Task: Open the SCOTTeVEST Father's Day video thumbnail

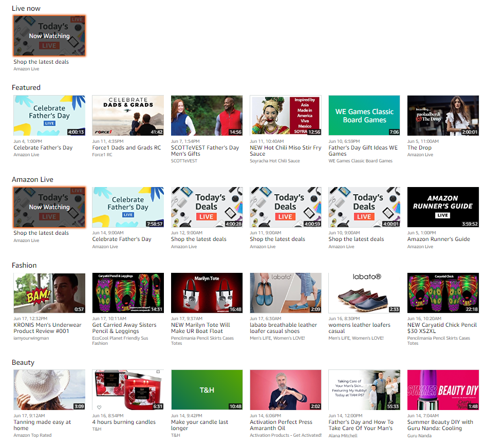Action: [x=207, y=116]
